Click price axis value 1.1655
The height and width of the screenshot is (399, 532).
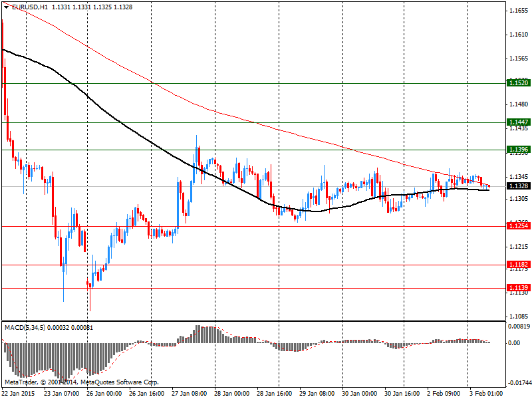pos(519,11)
